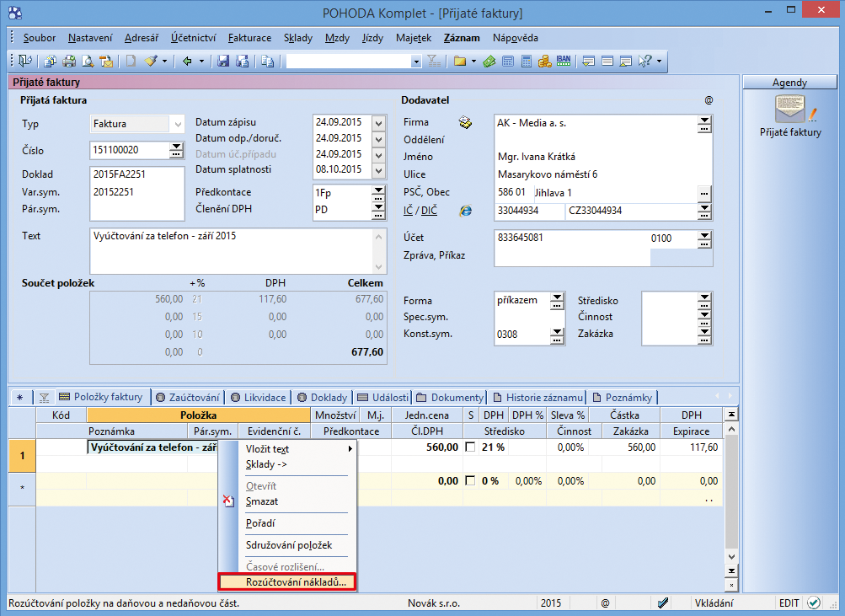845x616 pixels.
Task: Click the Agendy panel header button
Action: click(789, 83)
